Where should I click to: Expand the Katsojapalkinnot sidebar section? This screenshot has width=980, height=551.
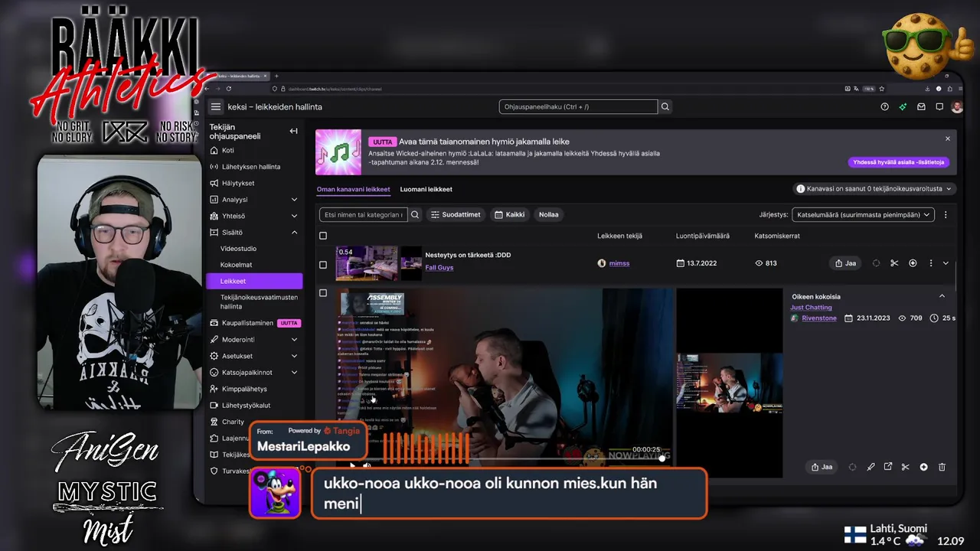[294, 373]
